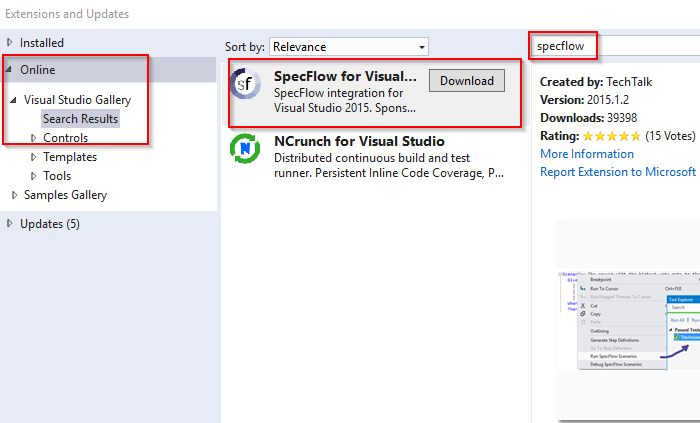Select Visual Studio Gallery in tree
The width and height of the screenshot is (700, 423).
tap(77, 100)
